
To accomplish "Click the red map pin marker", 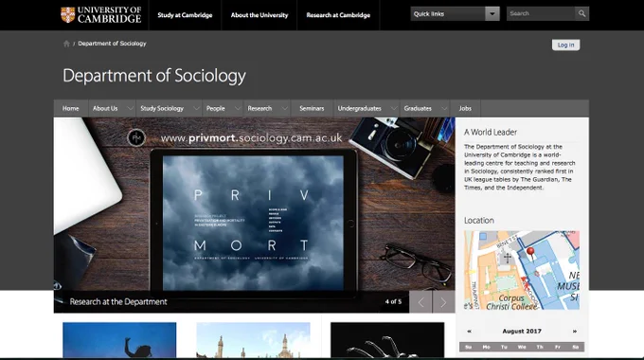I will 530,253.
